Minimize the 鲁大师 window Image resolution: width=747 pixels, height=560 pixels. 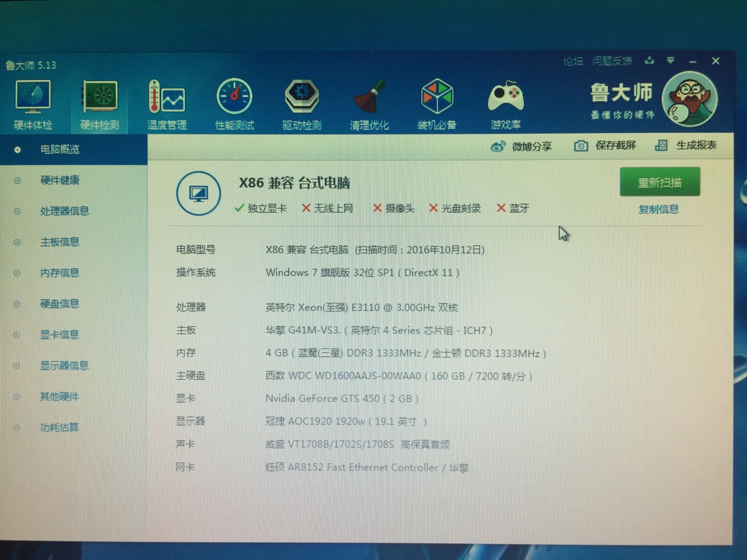click(693, 62)
